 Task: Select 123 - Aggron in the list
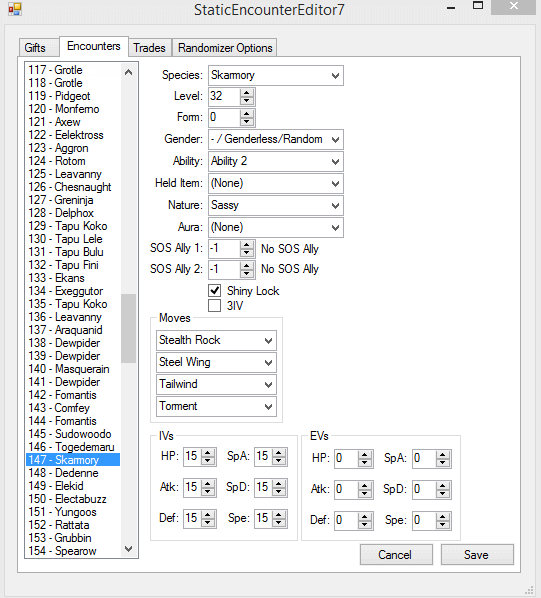tap(73, 148)
